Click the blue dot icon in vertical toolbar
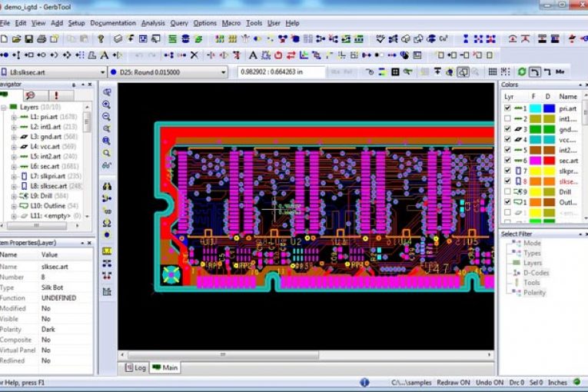The height and width of the screenshot is (392, 588). click(107, 235)
